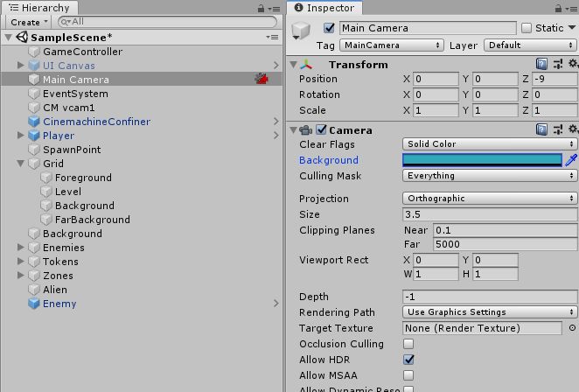The width and height of the screenshot is (579, 392).
Task: Click the Create button in Hierarchy
Action: tap(28, 22)
